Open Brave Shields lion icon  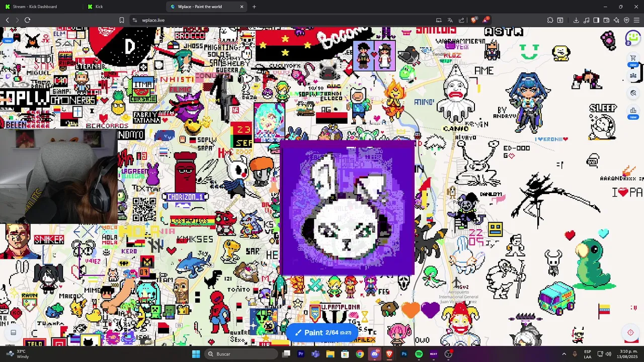474,20
